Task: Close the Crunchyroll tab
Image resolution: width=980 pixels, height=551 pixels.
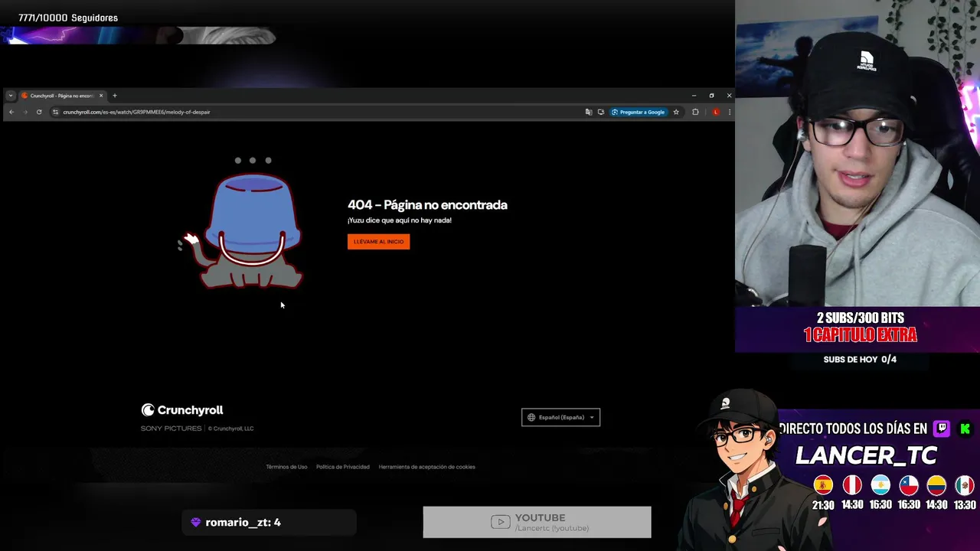Action: click(101, 96)
